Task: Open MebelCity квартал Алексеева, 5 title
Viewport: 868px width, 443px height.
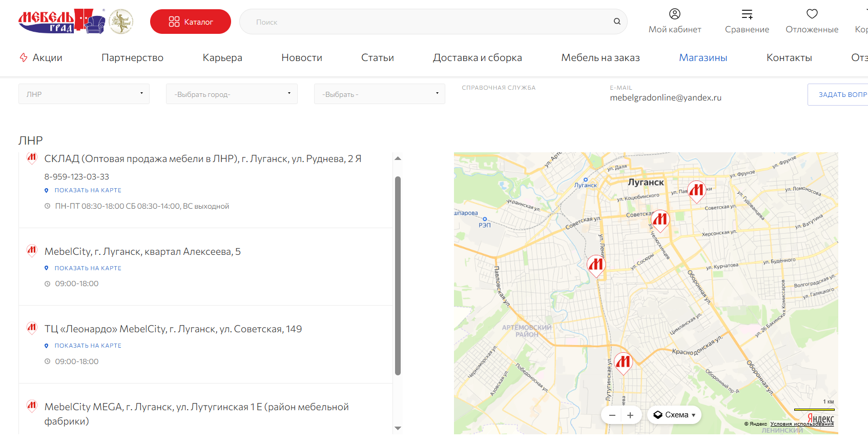Action: [x=142, y=252]
